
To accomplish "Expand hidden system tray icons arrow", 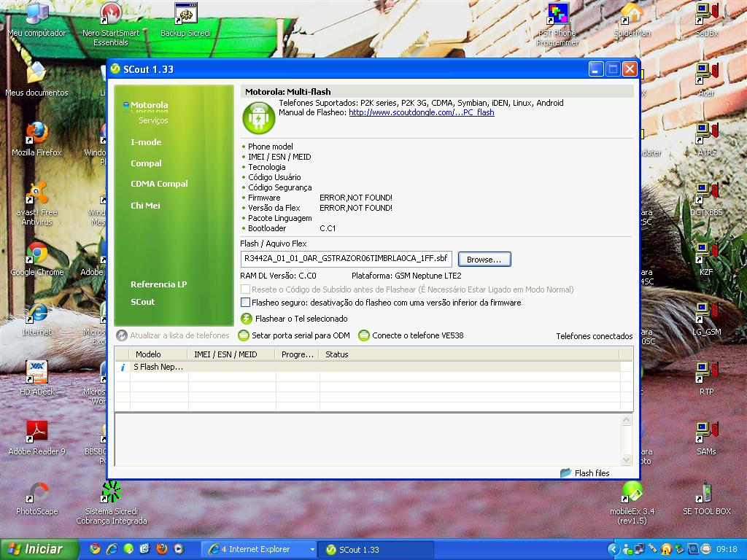I will [613, 549].
